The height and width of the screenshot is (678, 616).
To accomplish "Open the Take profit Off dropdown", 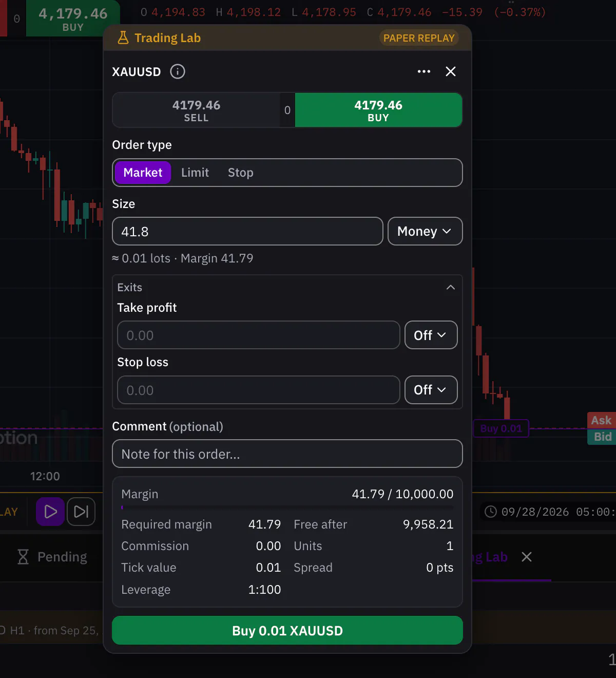I will point(431,335).
